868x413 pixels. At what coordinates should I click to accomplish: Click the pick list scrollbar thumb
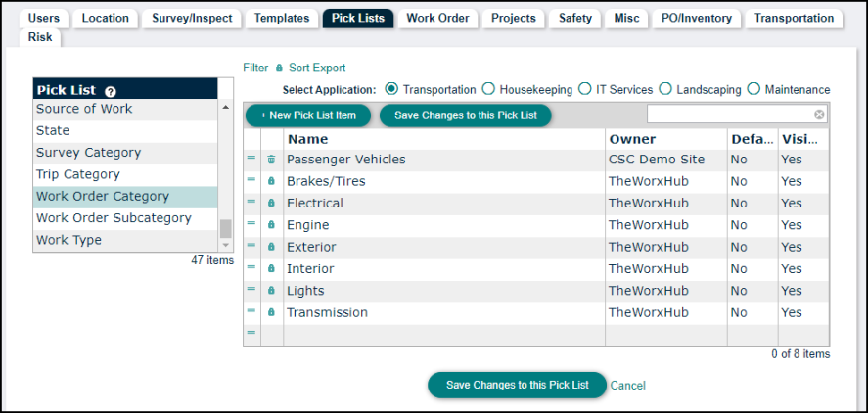(x=225, y=228)
